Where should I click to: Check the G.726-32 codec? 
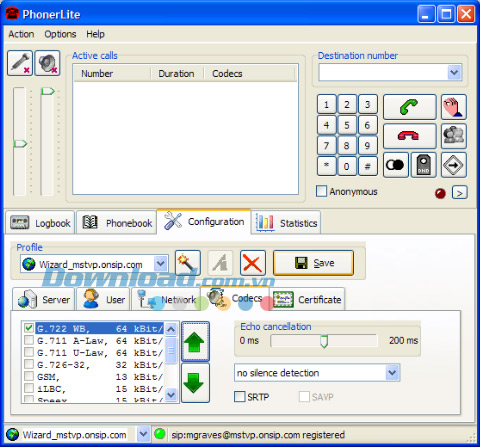[x=29, y=364]
